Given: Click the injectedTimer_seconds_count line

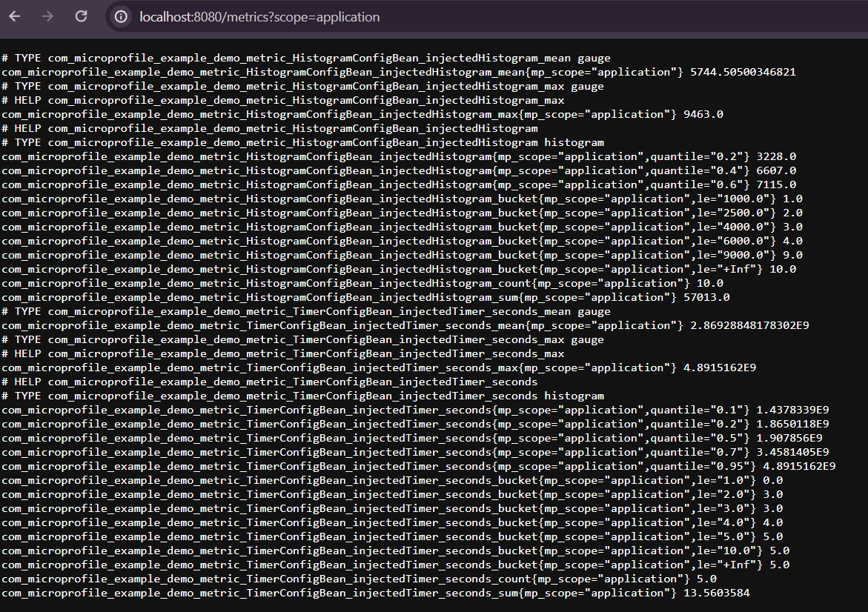Looking at the screenshot, I should [x=360, y=579].
